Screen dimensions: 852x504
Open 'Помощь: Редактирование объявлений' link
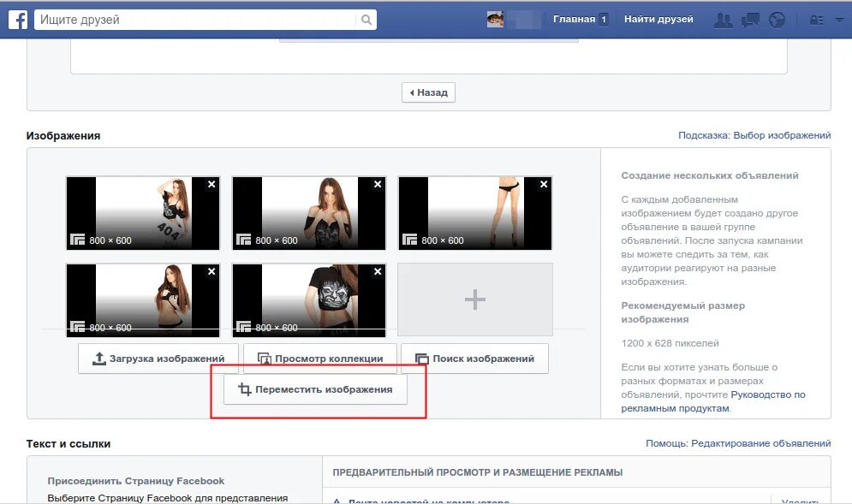[x=738, y=443]
